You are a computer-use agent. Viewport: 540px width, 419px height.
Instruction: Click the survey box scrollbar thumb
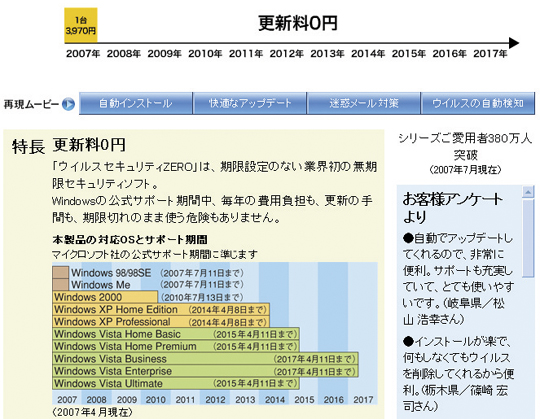tap(528, 238)
